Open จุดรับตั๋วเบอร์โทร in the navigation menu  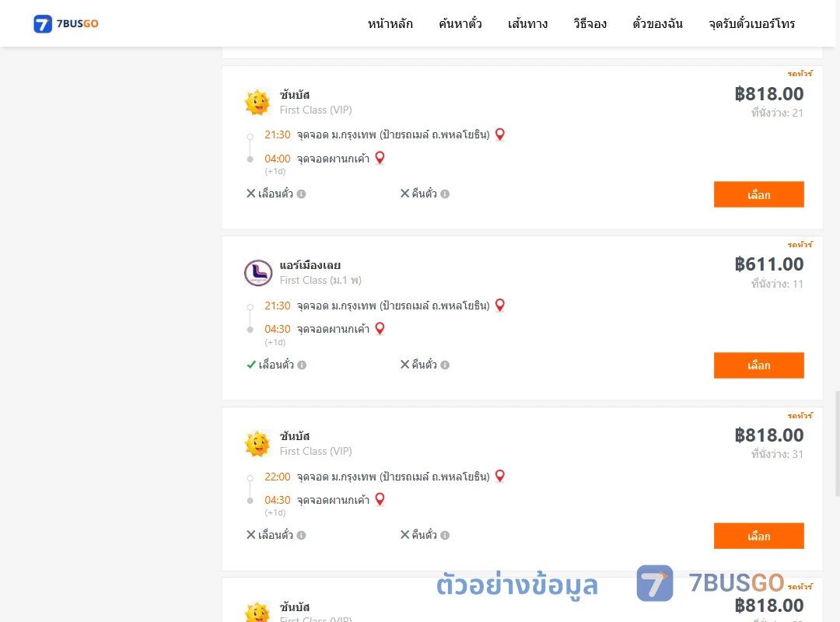[x=751, y=23]
